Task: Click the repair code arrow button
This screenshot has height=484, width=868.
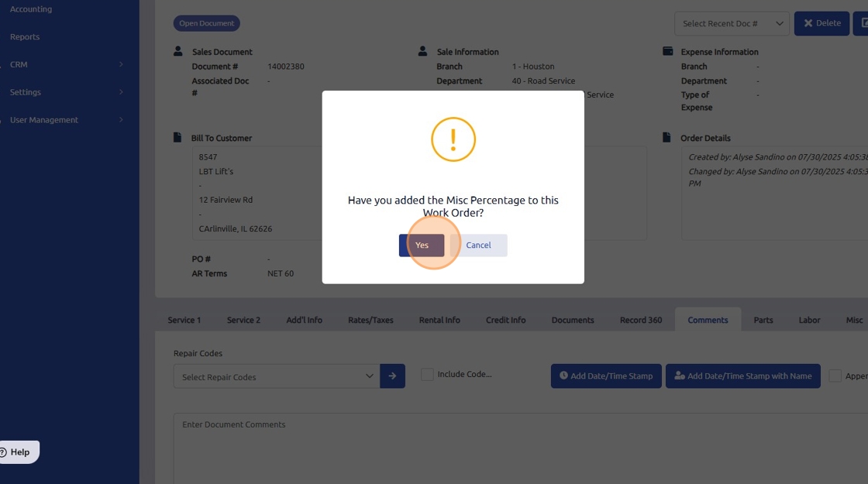Action: [392, 376]
